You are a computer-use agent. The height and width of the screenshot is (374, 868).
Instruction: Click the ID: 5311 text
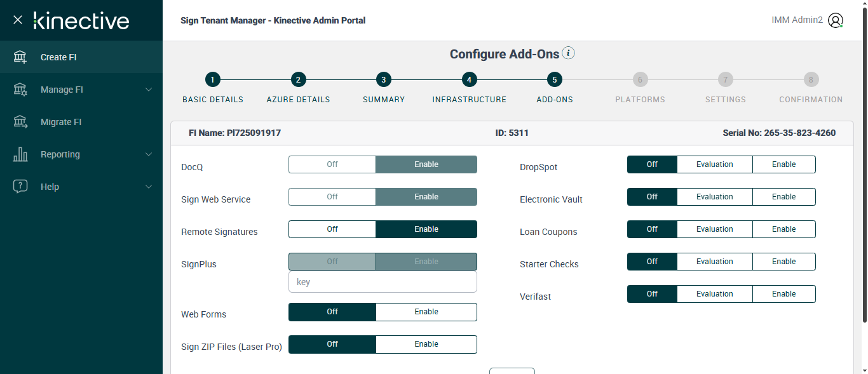click(x=512, y=133)
